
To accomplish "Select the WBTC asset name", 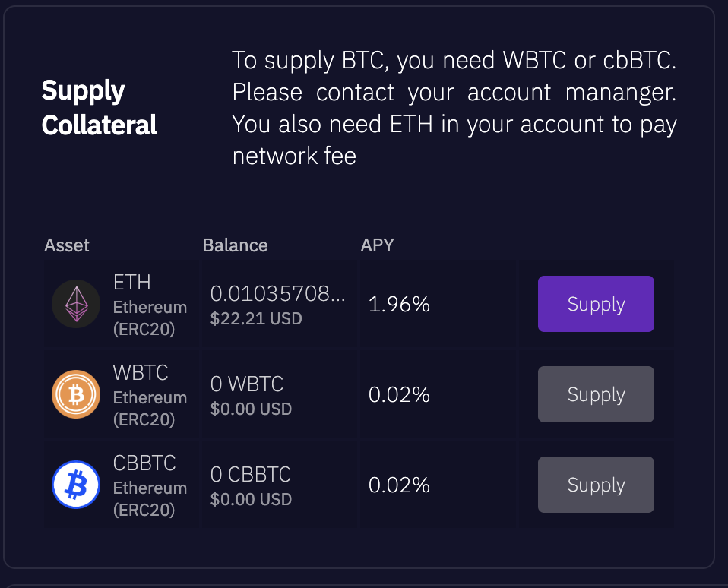I will [141, 373].
